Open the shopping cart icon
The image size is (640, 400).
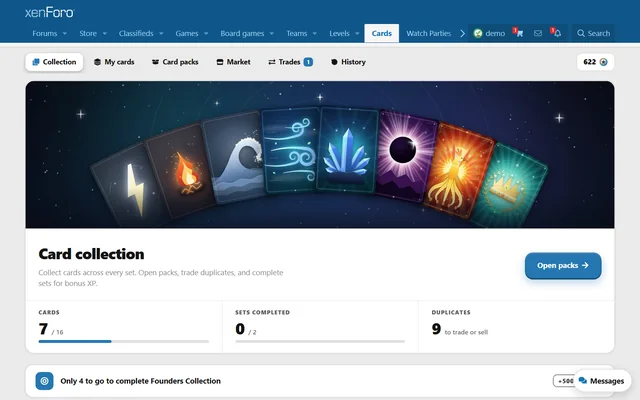pos(518,33)
